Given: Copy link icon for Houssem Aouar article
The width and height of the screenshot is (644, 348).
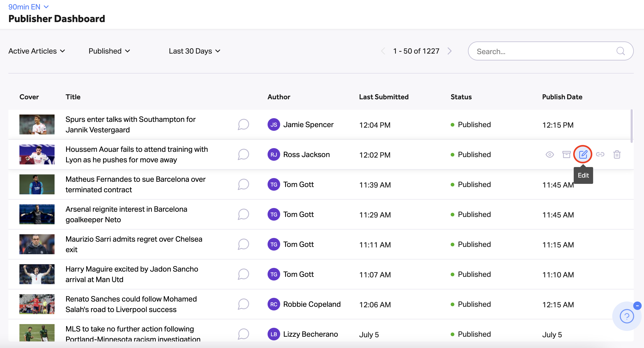Looking at the screenshot, I should tap(600, 154).
